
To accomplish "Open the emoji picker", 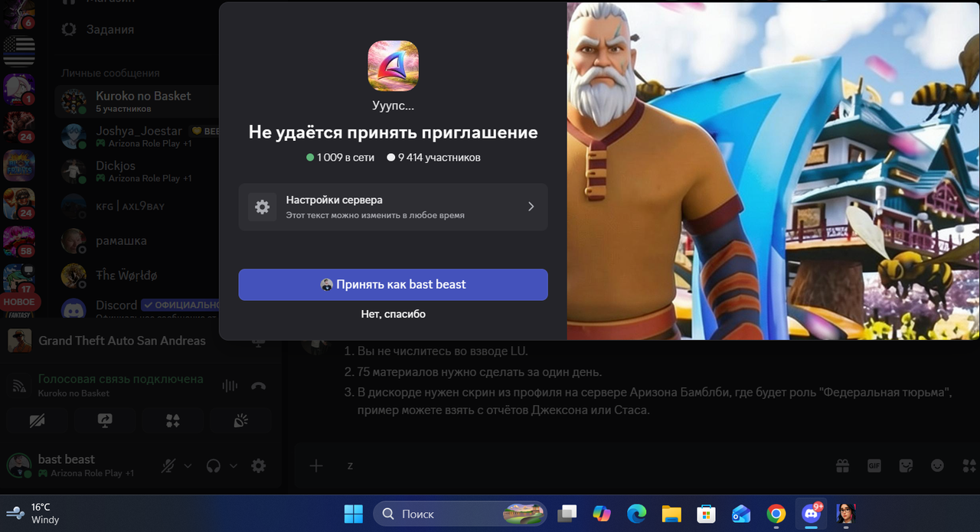I will (x=937, y=465).
